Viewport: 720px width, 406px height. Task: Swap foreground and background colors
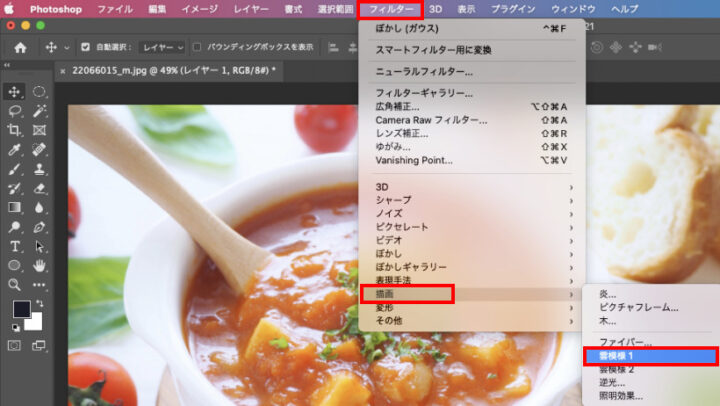[39, 303]
